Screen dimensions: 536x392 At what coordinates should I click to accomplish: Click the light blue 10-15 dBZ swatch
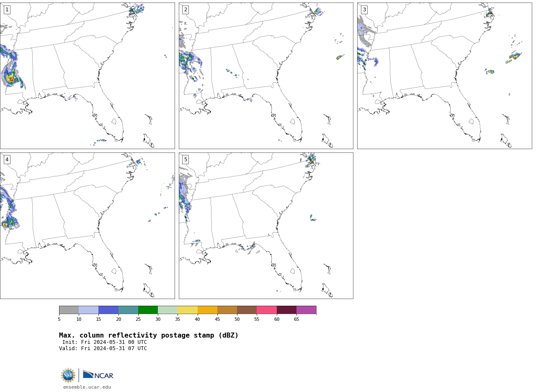point(88,310)
